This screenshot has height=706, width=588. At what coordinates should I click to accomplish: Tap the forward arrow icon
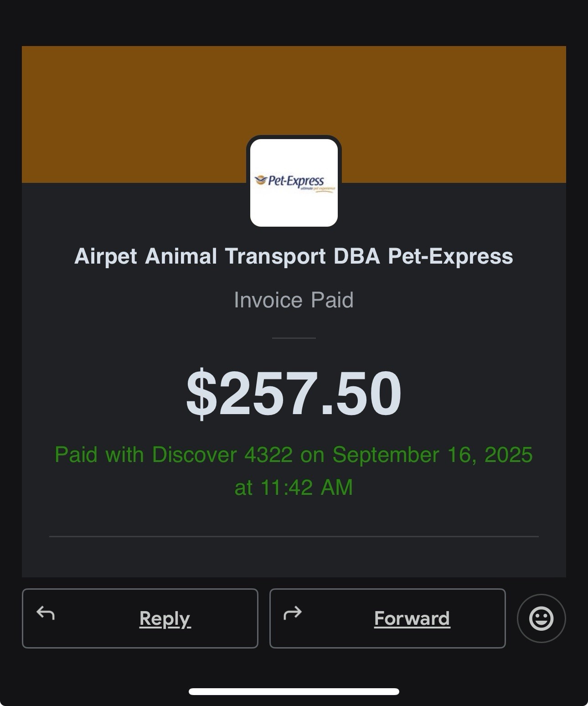coord(293,613)
